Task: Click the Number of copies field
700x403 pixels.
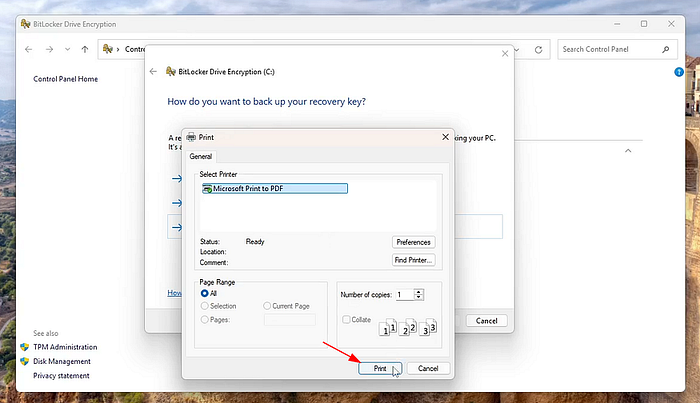Action: point(405,295)
